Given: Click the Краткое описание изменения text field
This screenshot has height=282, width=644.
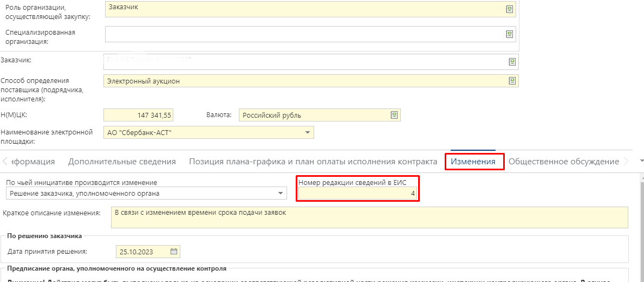Looking at the screenshot, I should coord(368,217).
